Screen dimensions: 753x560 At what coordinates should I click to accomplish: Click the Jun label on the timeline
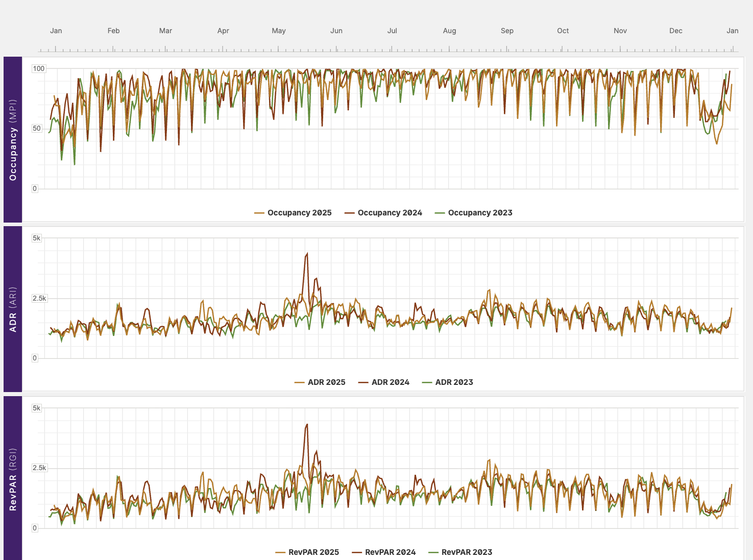(x=336, y=31)
